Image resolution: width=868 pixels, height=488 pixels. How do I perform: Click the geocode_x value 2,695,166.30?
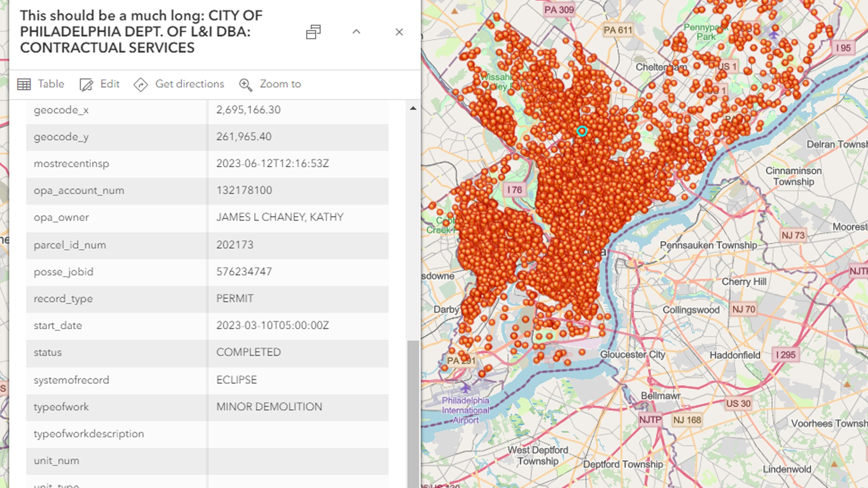tap(248, 110)
